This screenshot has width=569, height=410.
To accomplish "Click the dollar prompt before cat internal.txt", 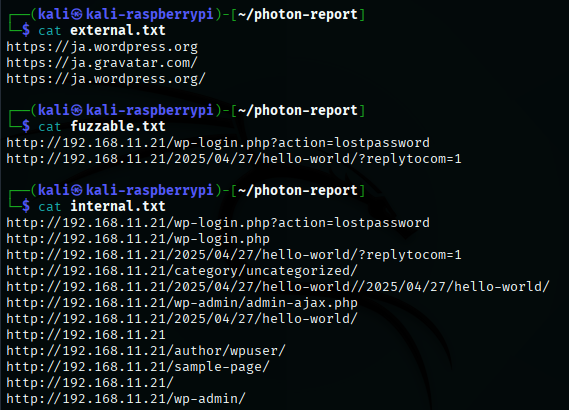I will 26,206.
